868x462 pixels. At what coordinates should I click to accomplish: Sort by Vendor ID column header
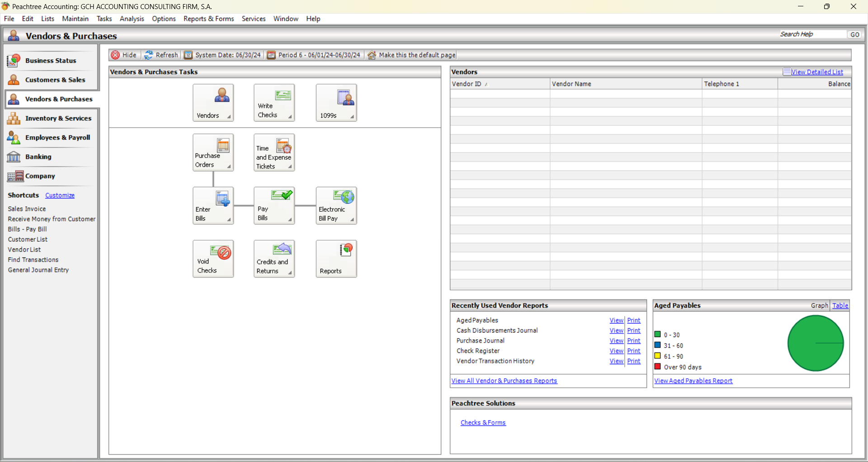coord(500,84)
